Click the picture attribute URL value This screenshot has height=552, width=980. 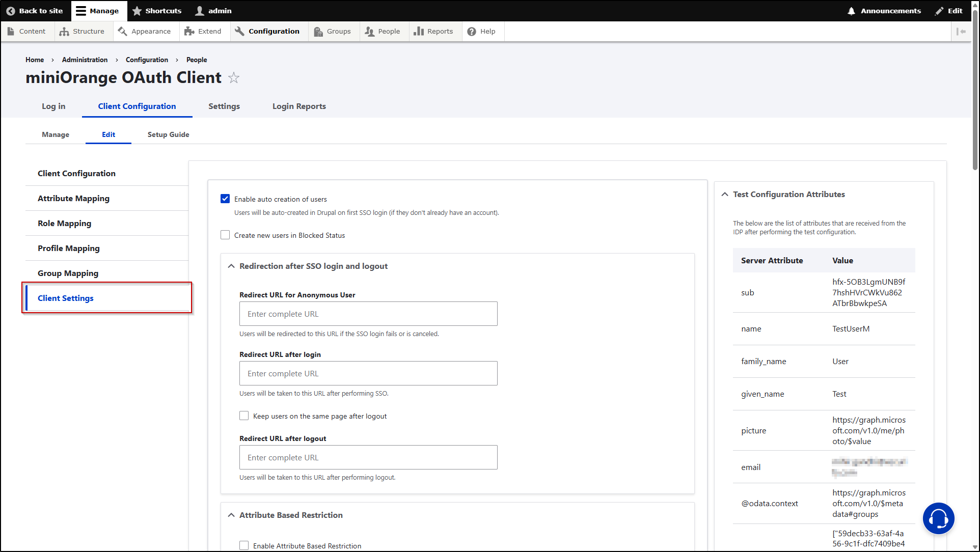(869, 430)
